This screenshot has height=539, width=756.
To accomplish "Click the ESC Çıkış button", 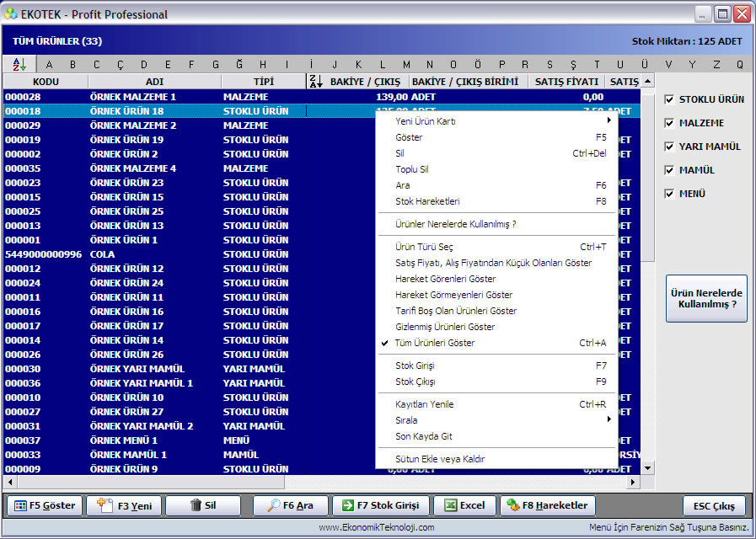I will [x=714, y=506].
